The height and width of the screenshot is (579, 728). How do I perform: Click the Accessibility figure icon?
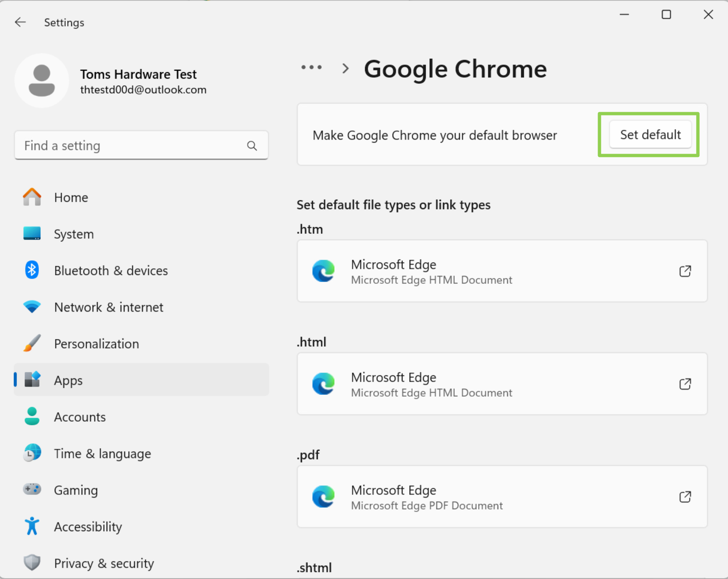pos(32,526)
